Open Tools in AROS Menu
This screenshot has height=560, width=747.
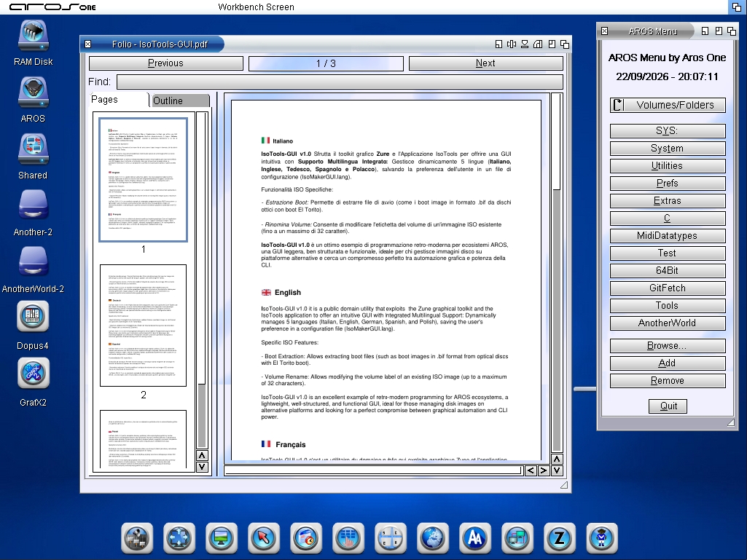[668, 305]
